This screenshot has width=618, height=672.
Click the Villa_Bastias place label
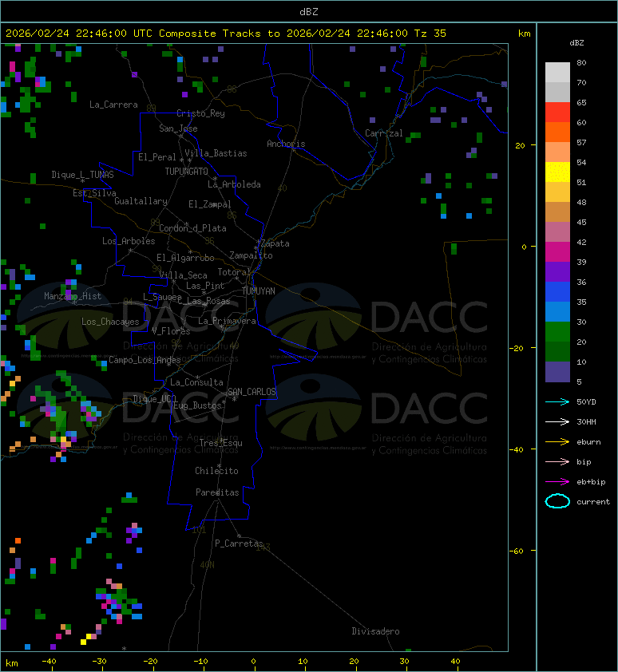[216, 153]
